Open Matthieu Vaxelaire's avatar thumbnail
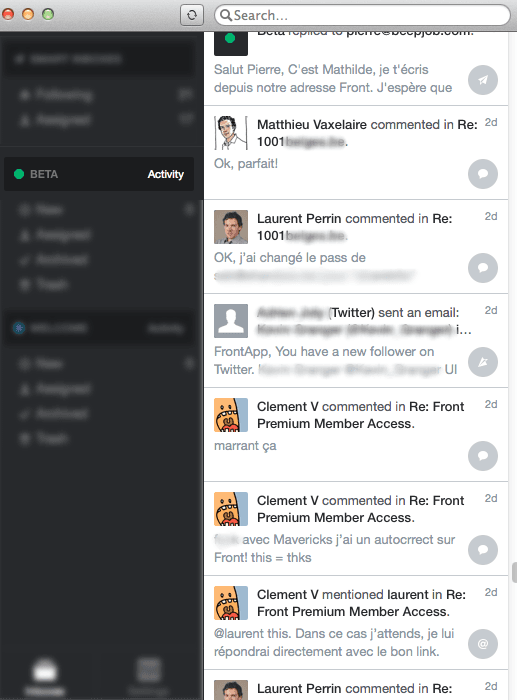The width and height of the screenshot is (517, 700). (231, 133)
